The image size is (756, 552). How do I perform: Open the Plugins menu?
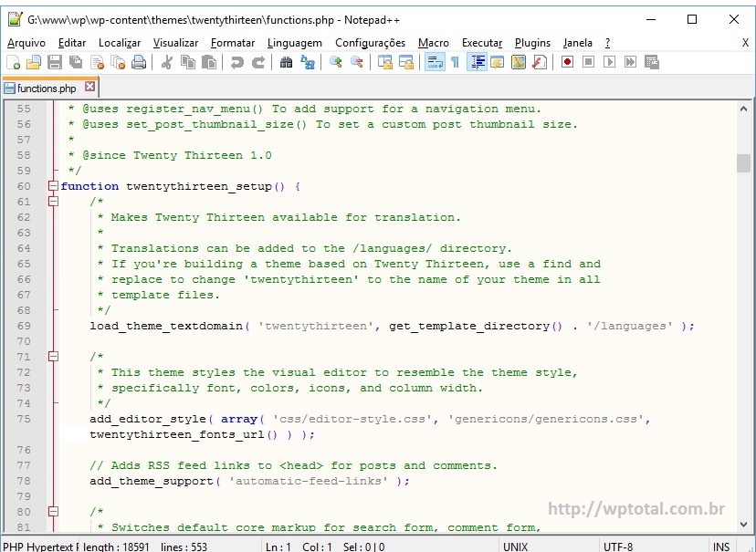532,43
